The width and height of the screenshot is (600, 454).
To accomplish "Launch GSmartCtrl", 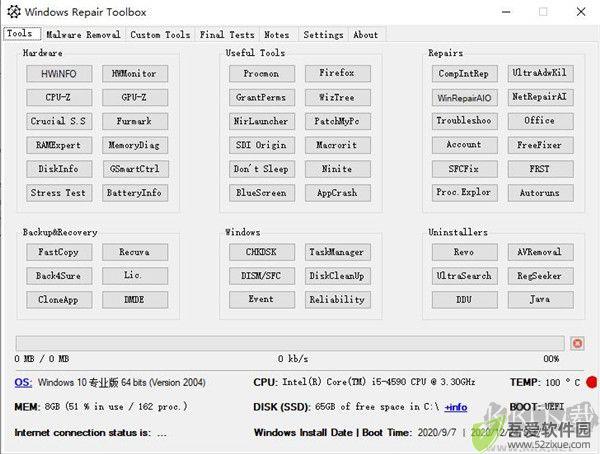I will pos(135,169).
